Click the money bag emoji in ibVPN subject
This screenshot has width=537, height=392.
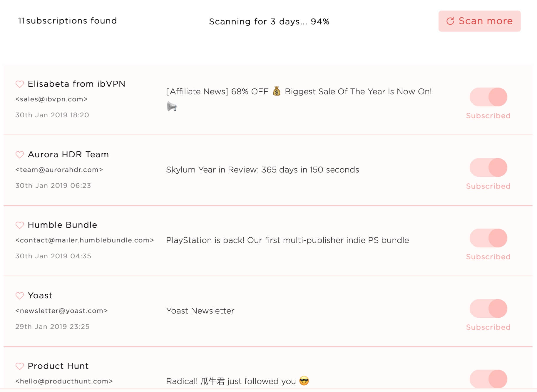pos(277,91)
